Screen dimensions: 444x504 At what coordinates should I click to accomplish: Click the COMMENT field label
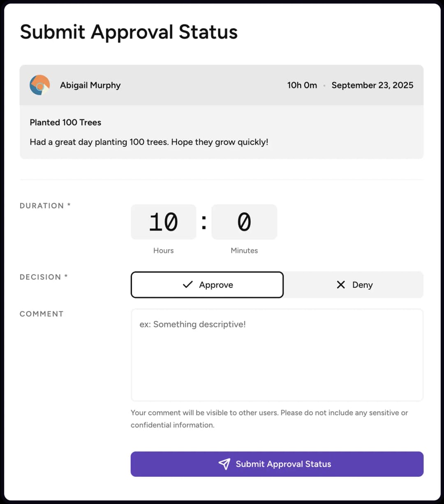pyautogui.click(x=41, y=314)
